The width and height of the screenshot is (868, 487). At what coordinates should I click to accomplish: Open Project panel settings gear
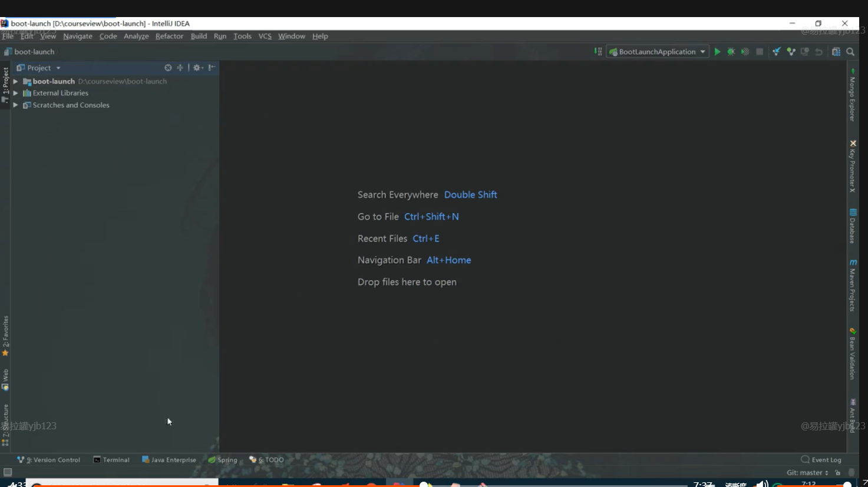197,68
